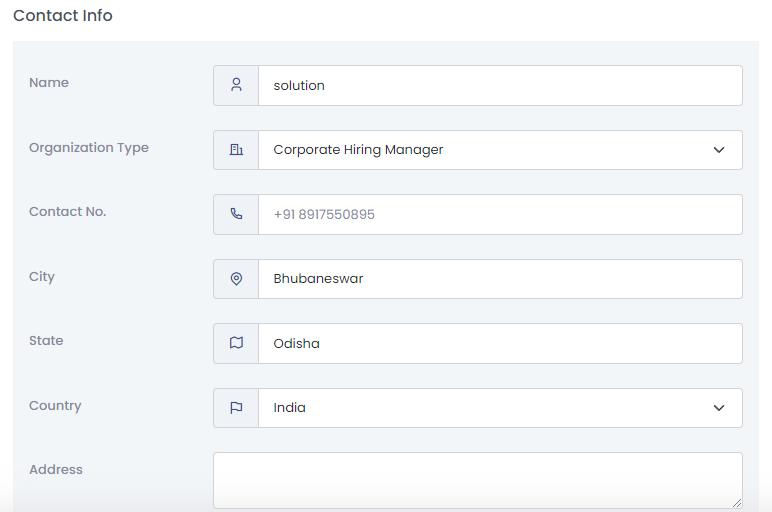Screen dimensions: 772x512
Task: Click inside the empty Address text area
Action: coord(477,480)
